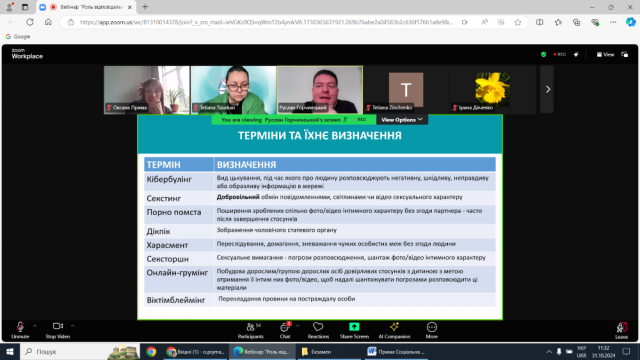The width and height of the screenshot is (640, 360).
Task: Unmute the microphone
Action: pyautogui.click(x=20, y=331)
